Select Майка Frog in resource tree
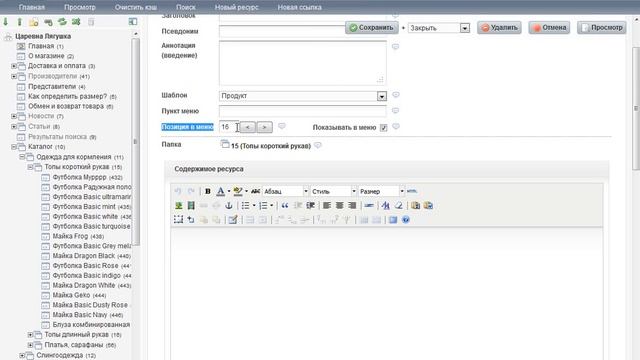Viewport: 640px width, 360px height. coord(78,236)
